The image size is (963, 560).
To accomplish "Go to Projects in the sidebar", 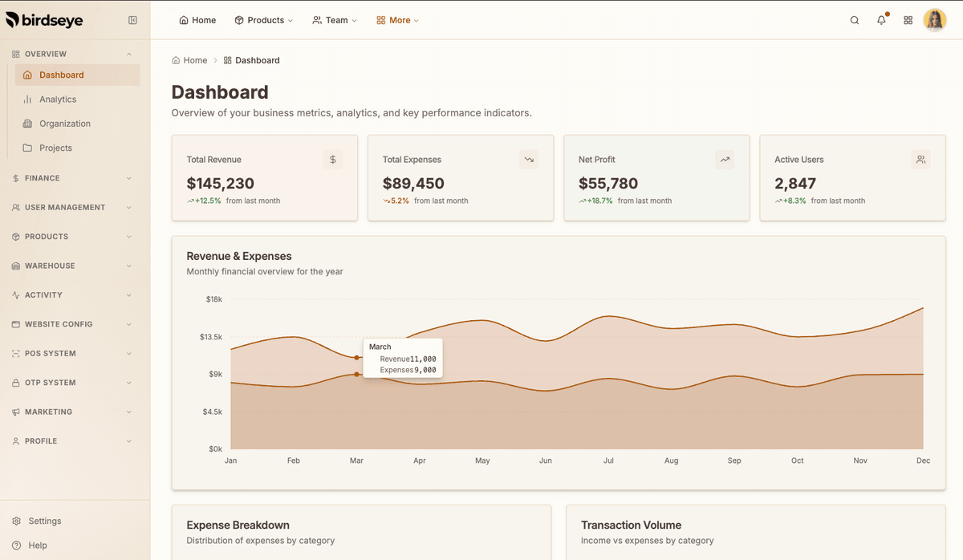I will coord(55,148).
